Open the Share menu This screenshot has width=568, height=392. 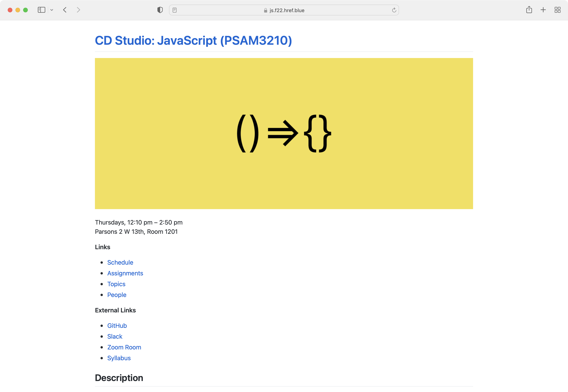tap(529, 10)
